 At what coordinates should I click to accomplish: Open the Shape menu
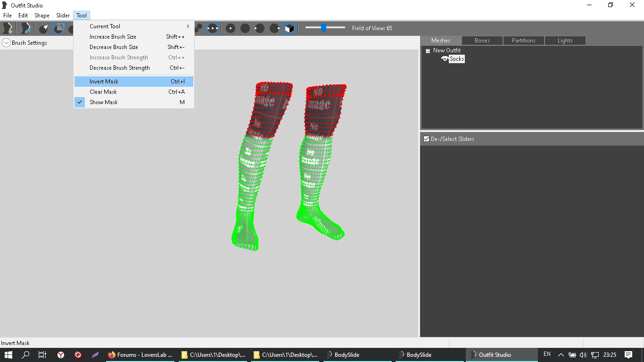(42, 16)
